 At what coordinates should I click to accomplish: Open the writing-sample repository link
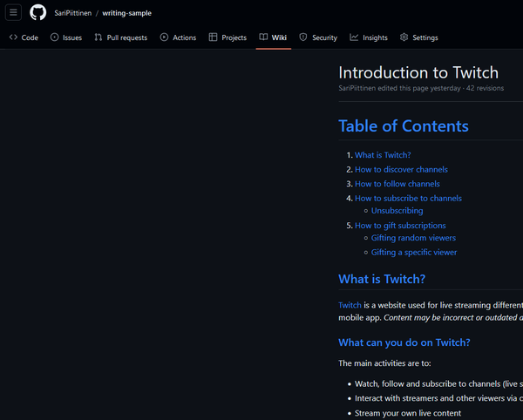[126, 13]
